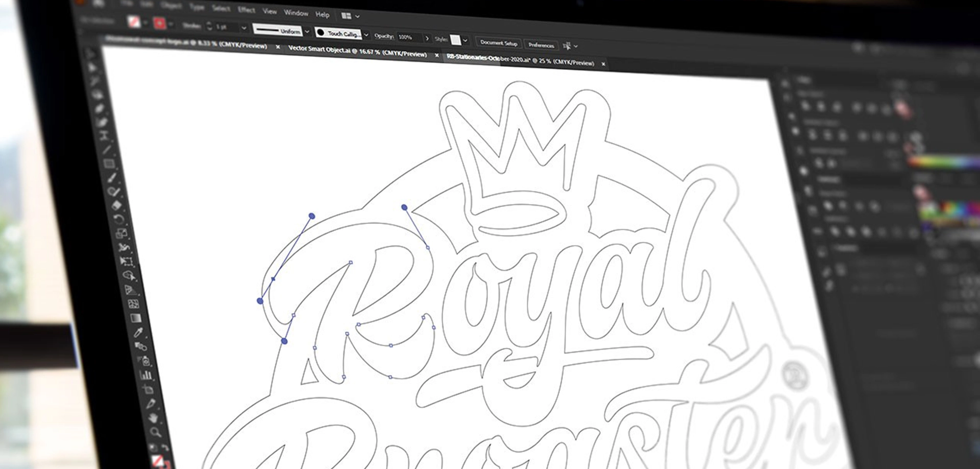Expand the variable width profile dropdown
This screenshot has width=980, height=469.
pos(306,32)
